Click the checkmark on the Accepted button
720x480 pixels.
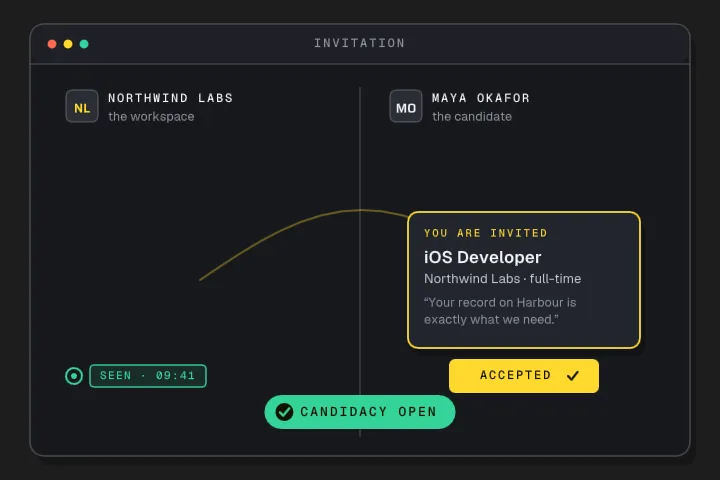[573, 376]
